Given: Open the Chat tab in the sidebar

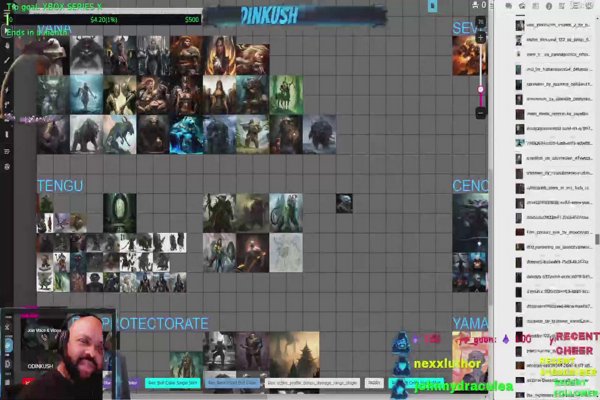Looking at the screenshot, I should coord(508,5).
